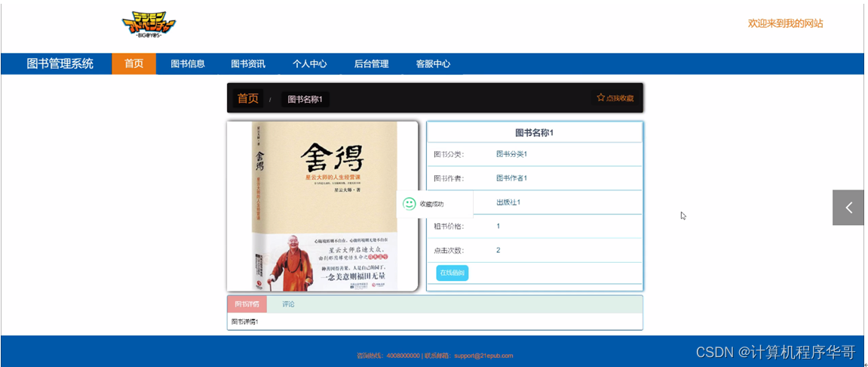Open 图书资讯 menu item
The height and width of the screenshot is (367, 868).
248,63
